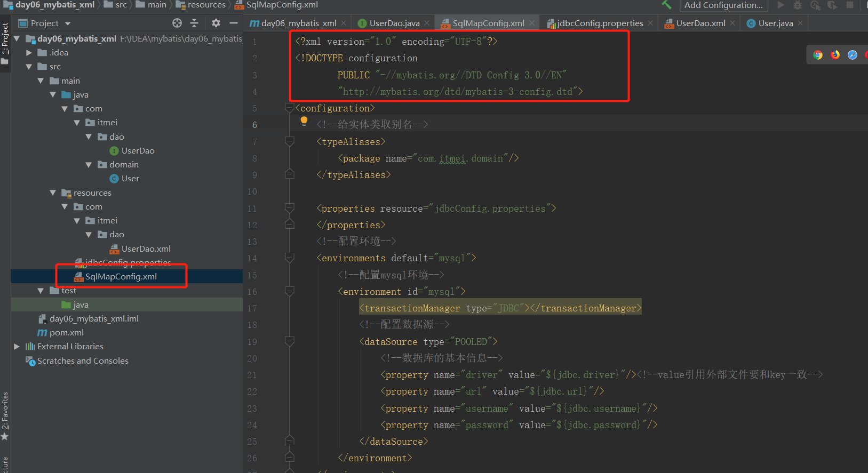Screen dimensions: 868x473
Task: Open the Project tool window side tab
Action: 5,43
